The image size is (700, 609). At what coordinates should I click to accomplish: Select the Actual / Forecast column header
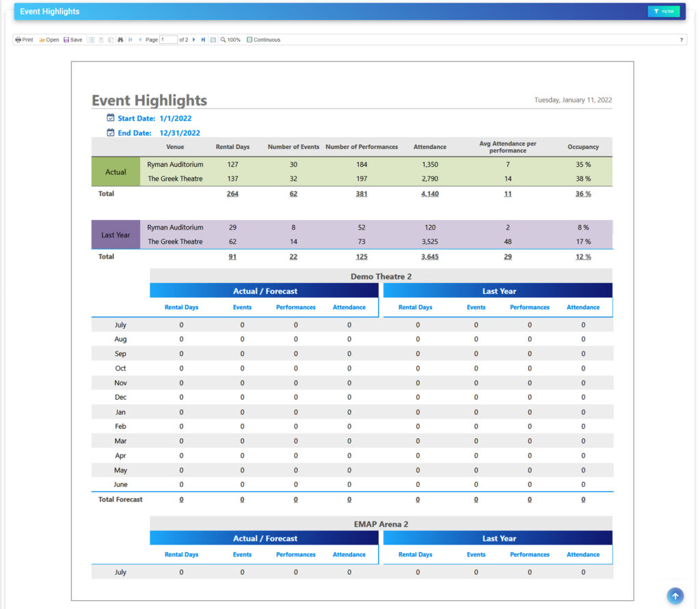tap(264, 290)
